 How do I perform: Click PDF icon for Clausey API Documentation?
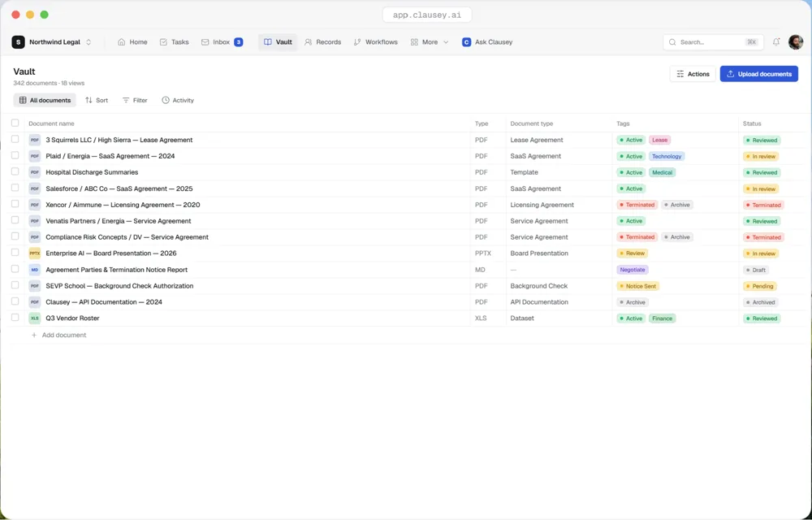tap(35, 302)
